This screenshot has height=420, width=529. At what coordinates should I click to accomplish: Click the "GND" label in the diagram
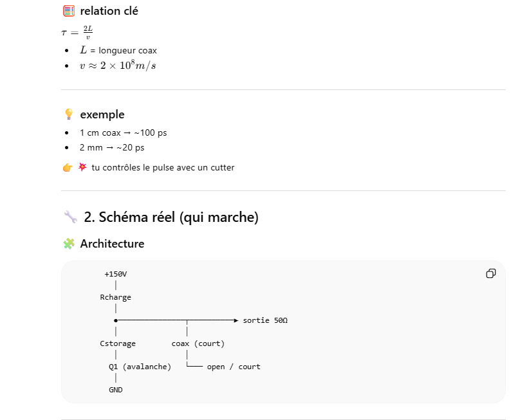(x=116, y=390)
